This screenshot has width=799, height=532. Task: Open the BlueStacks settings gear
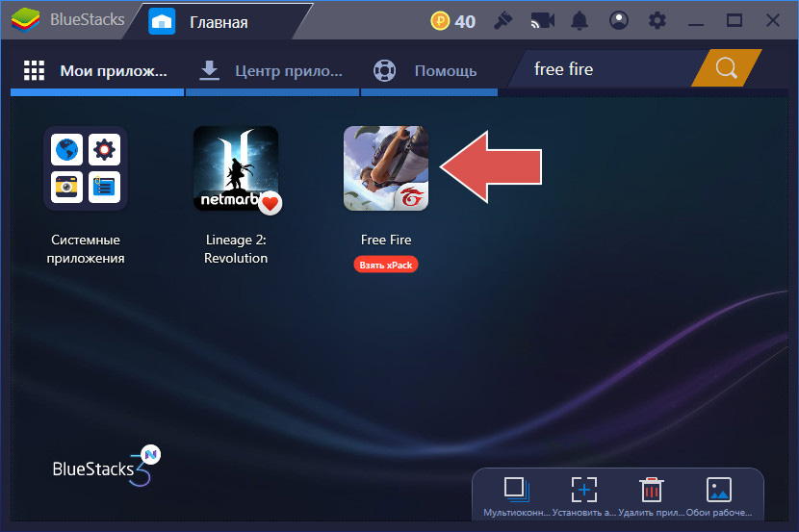pyautogui.click(x=657, y=21)
